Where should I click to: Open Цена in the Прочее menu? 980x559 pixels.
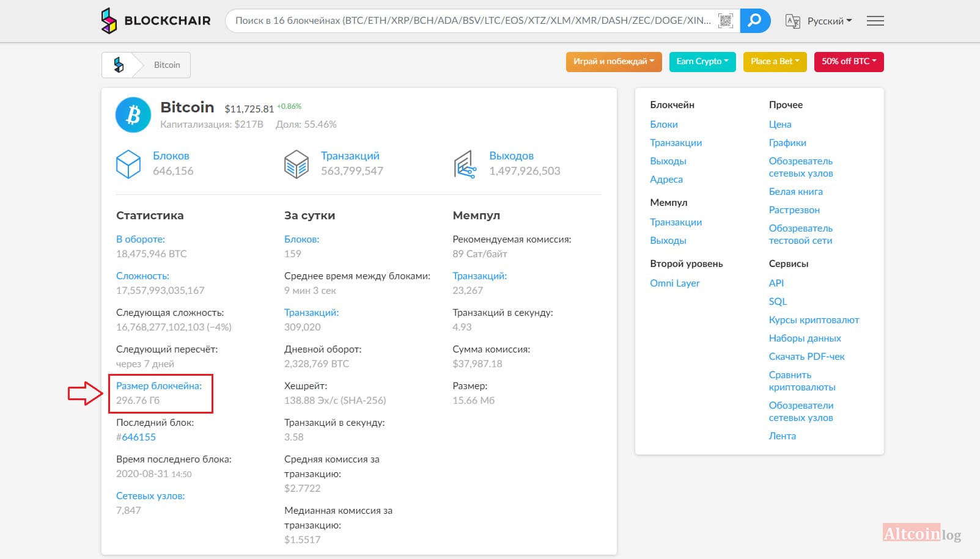[x=780, y=125]
